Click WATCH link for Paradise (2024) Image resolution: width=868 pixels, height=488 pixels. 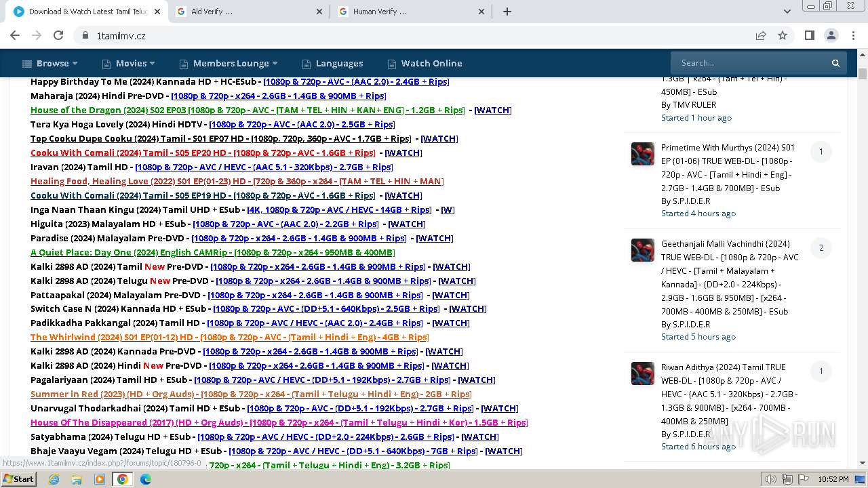click(x=435, y=238)
